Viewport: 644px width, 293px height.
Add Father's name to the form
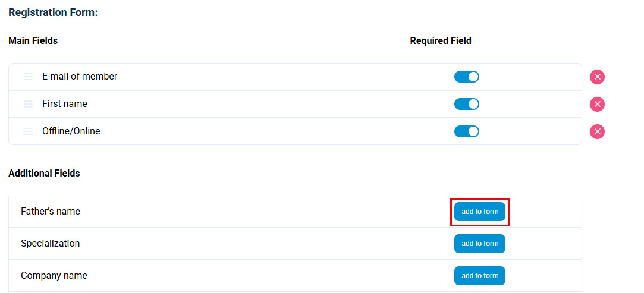pos(480,212)
